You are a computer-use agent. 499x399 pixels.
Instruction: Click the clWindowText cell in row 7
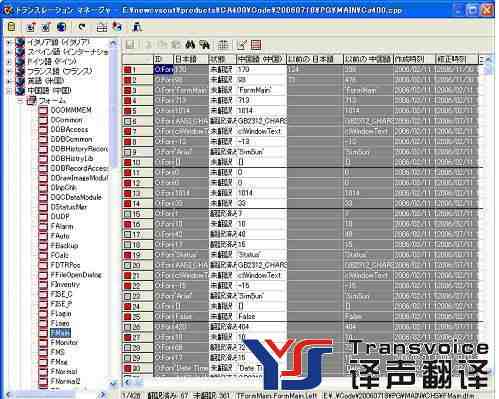click(x=262, y=132)
